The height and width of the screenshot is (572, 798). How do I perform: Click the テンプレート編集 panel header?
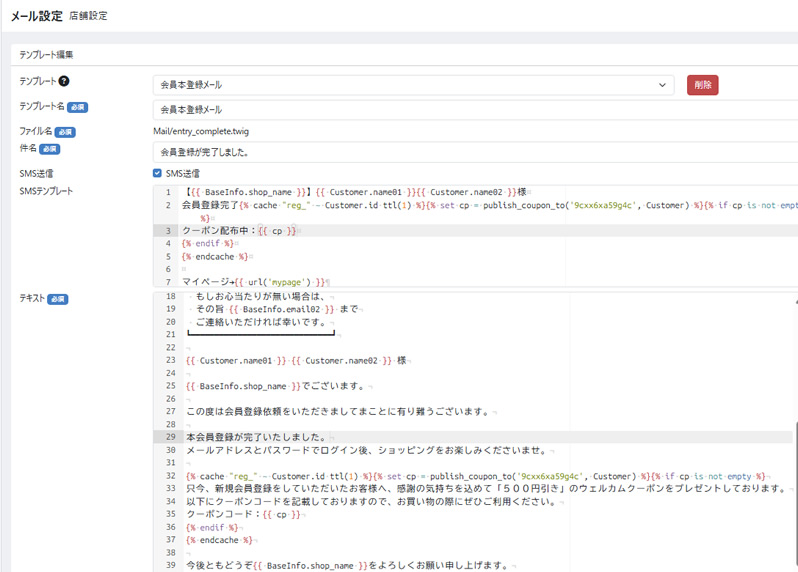pos(46,54)
